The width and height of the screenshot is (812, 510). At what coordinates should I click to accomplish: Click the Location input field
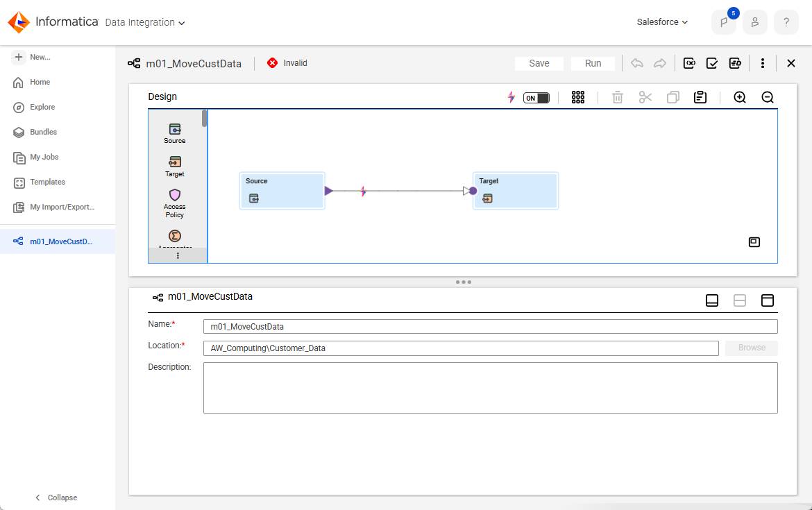[x=461, y=348]
